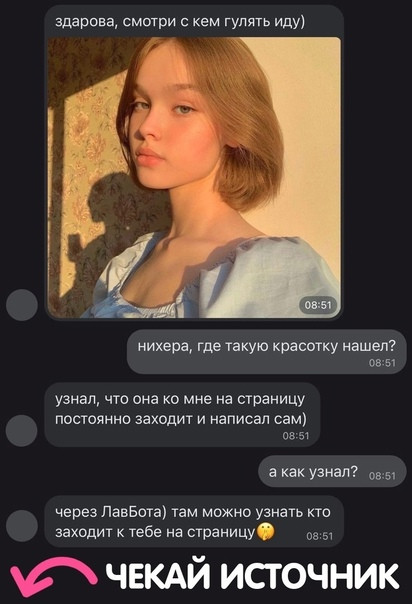Open the girl's photo attachment
Screen dimensions: 412x604
coord(194,178)
